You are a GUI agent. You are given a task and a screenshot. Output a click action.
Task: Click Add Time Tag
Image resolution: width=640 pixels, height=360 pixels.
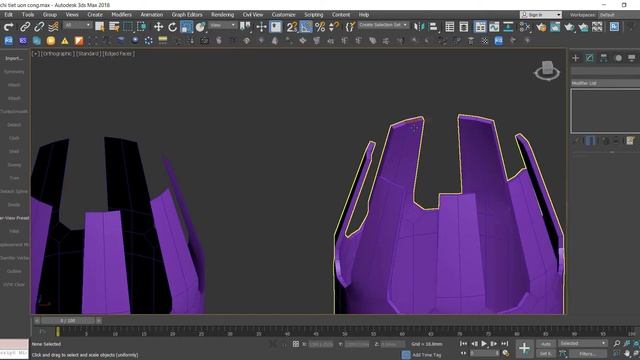[427, 355]
